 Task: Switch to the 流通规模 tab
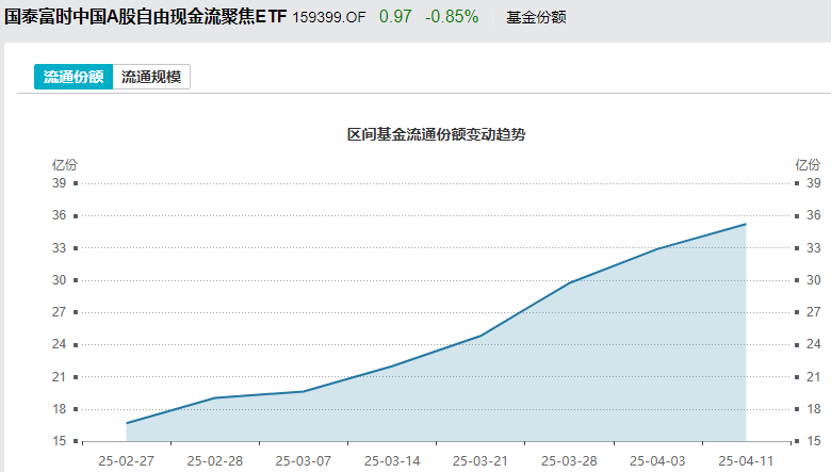point(151,77)
